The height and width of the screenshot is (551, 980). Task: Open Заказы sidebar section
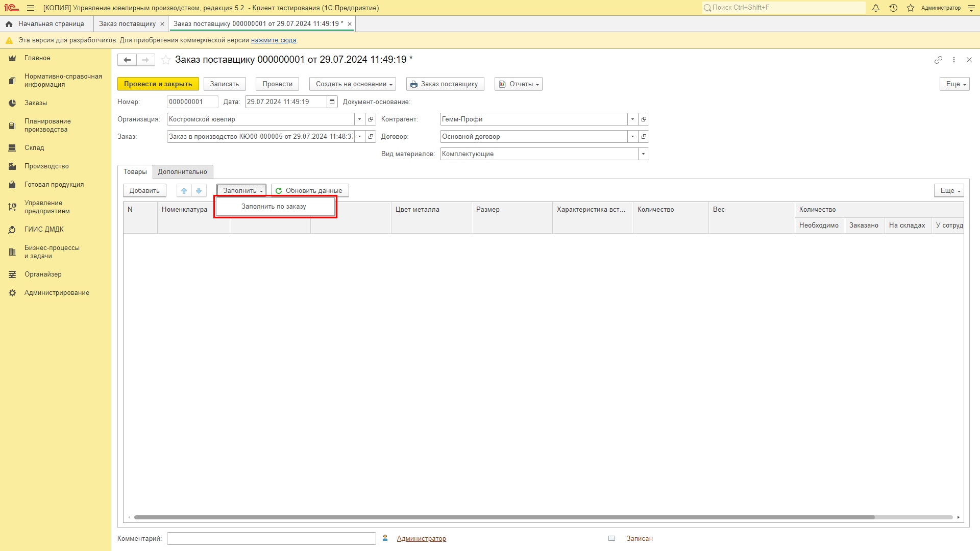point(55,103)
